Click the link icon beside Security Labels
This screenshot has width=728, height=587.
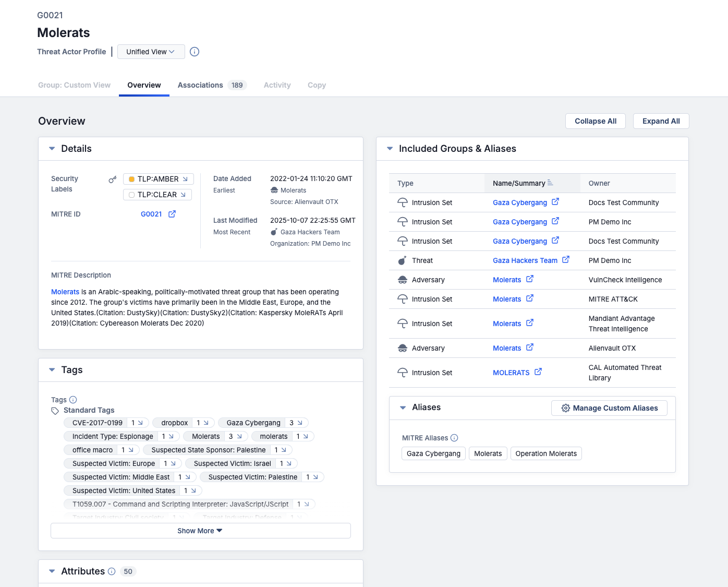(113, 179)
